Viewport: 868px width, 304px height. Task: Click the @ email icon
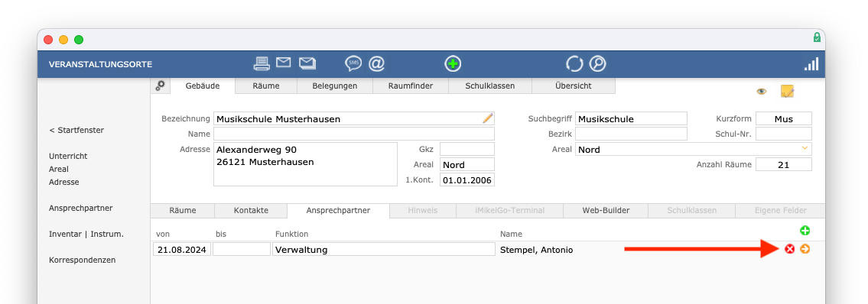click(376, 63)
